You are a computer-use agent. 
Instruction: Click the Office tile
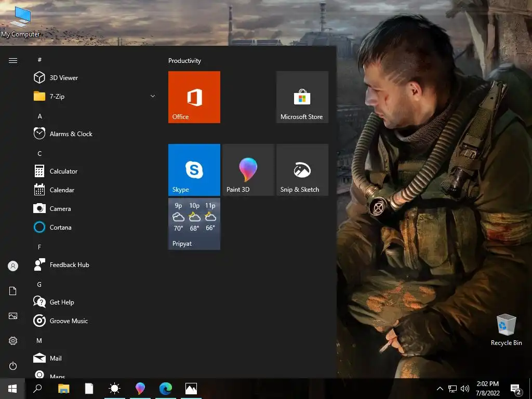click(194, 97)
